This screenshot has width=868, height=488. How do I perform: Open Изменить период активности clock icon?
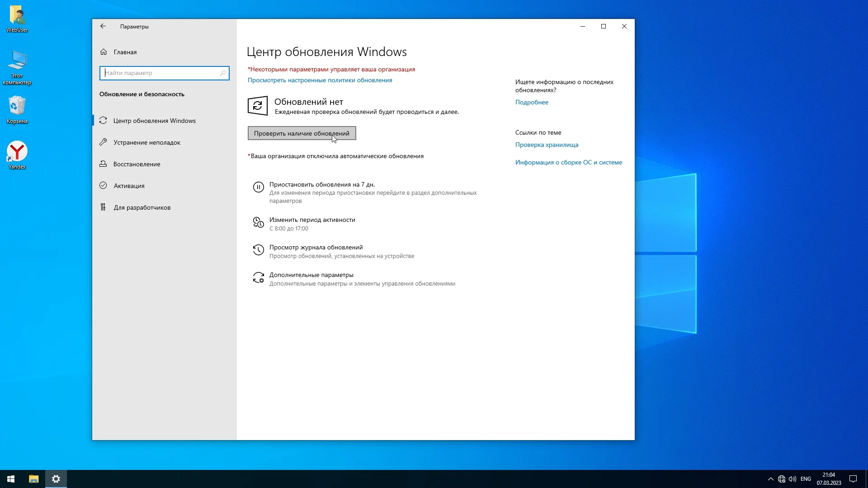pyautogui.click(x=258, y=222)
